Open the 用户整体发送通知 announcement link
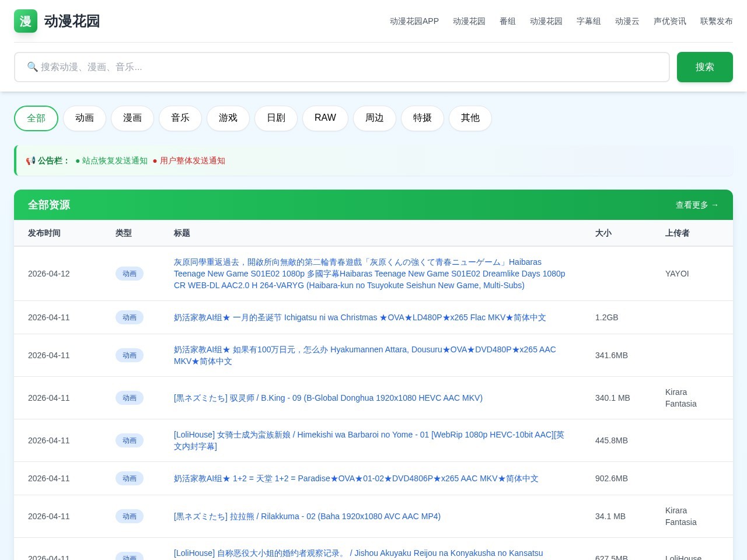Screen dimensions: 747x560 point(193,161)
